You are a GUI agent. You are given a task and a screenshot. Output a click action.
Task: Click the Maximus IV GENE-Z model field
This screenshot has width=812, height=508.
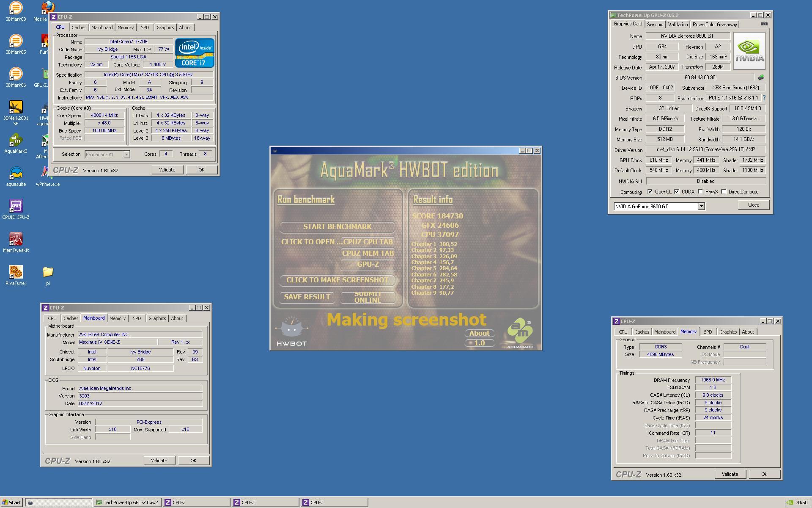pos(117,342)
